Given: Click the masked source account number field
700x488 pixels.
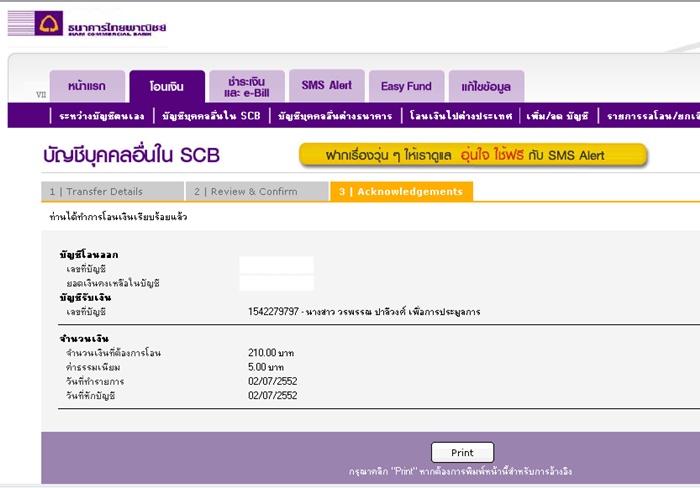Looking at the screenshot, I should click(x=276, y=265).
